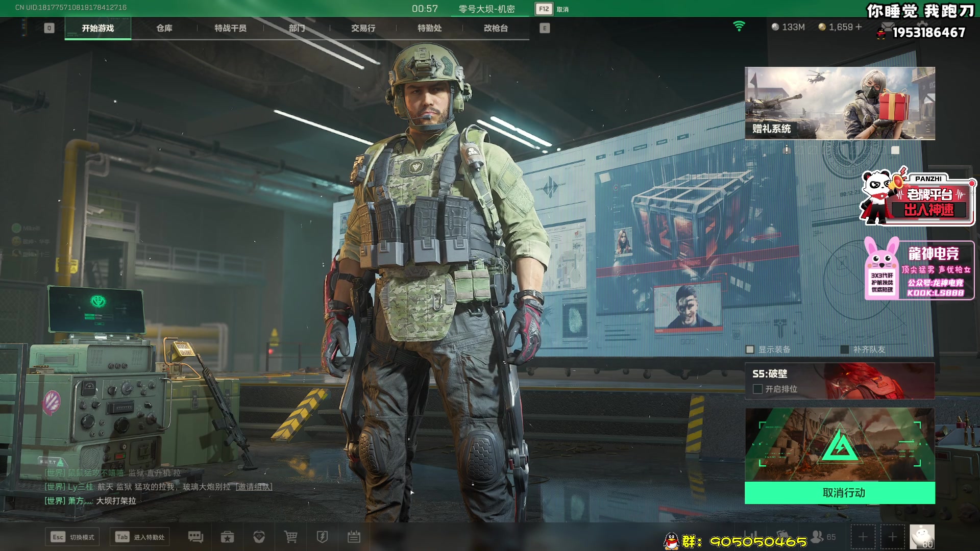
Task: Toggle the 显示装备 checkbox
Action: point(750,349)
